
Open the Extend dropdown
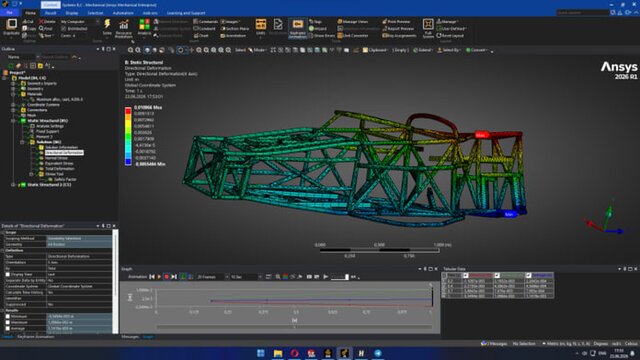pyautogui.click(x=423, y=50)
